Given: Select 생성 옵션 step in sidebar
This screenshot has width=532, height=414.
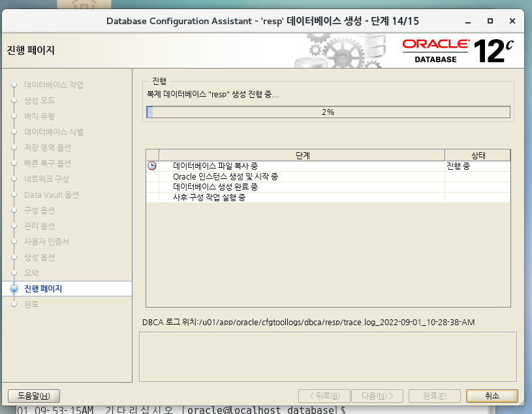Looking at the screenshot, I should tap(39, 257).
